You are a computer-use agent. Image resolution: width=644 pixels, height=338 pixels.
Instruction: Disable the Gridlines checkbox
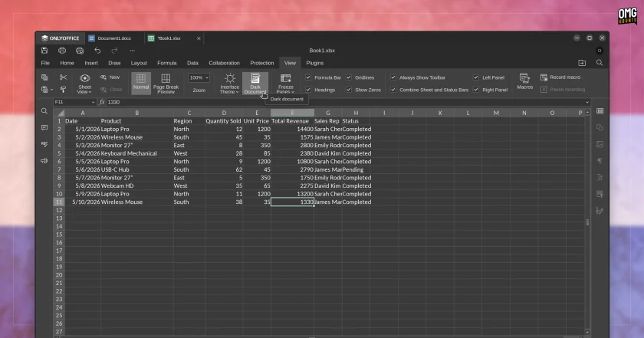(x=349, y=77)
